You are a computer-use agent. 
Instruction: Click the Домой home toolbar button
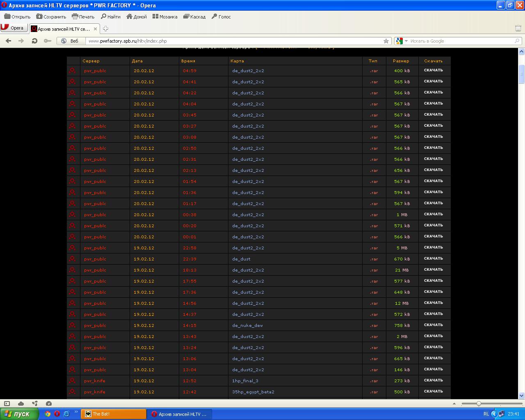pyautogui.click(x=137, y=17)
